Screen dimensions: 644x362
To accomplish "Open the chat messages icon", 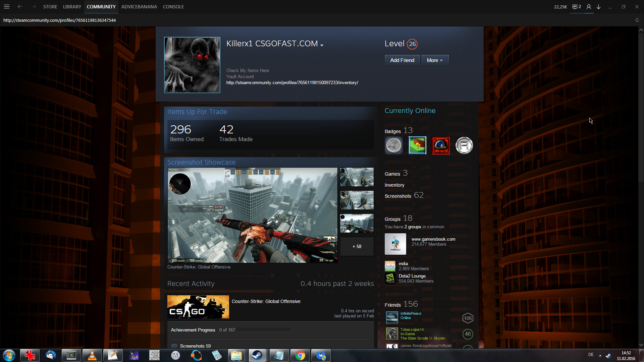I will click(576, 7).
